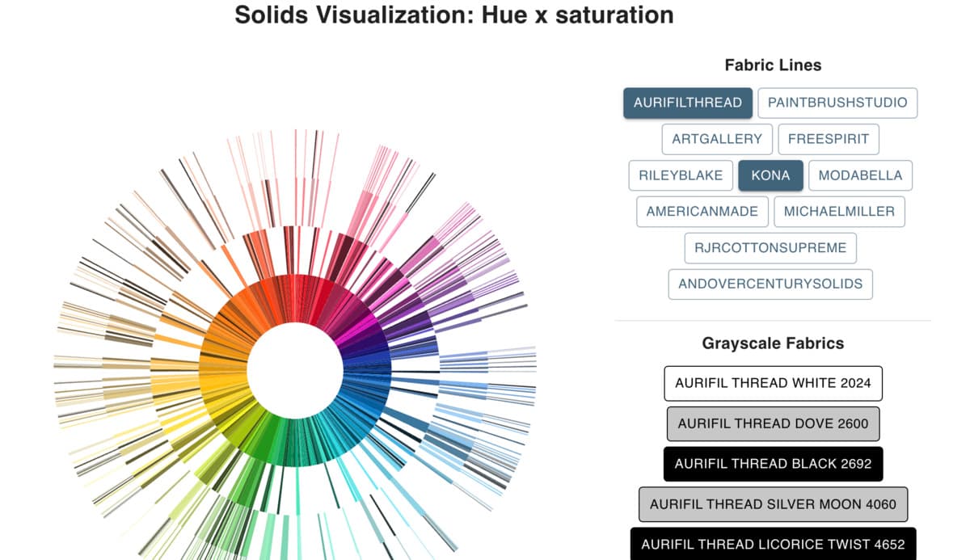Enable the ARTGALLERY fabric line
The image size is (970, 560).
(717, 139)
